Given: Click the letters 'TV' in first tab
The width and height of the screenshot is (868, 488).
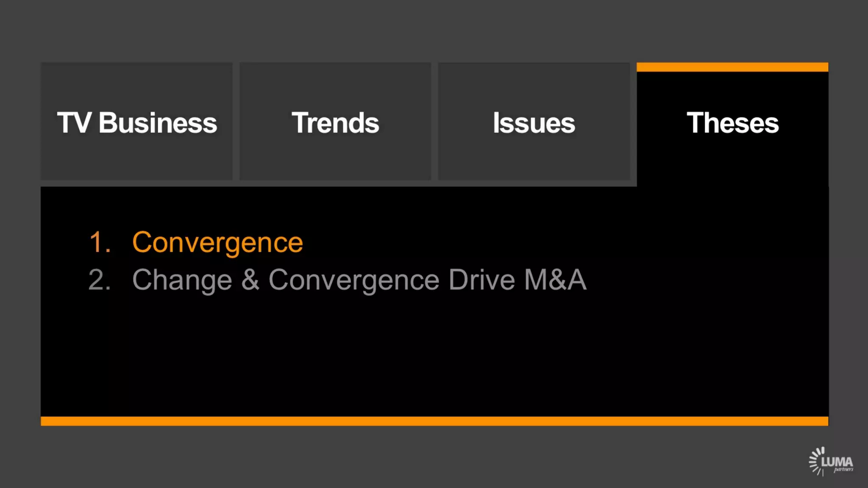Looking at the screenshot, I should click(x=74, y=123).
